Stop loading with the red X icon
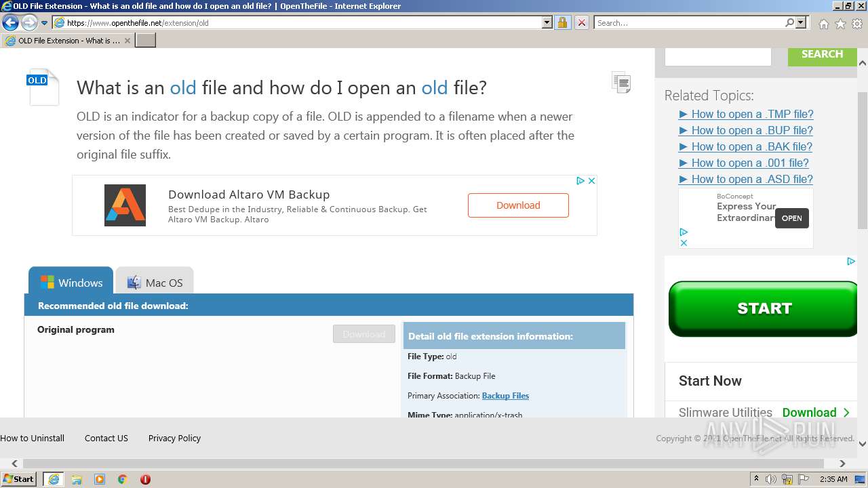 [581, 23]
